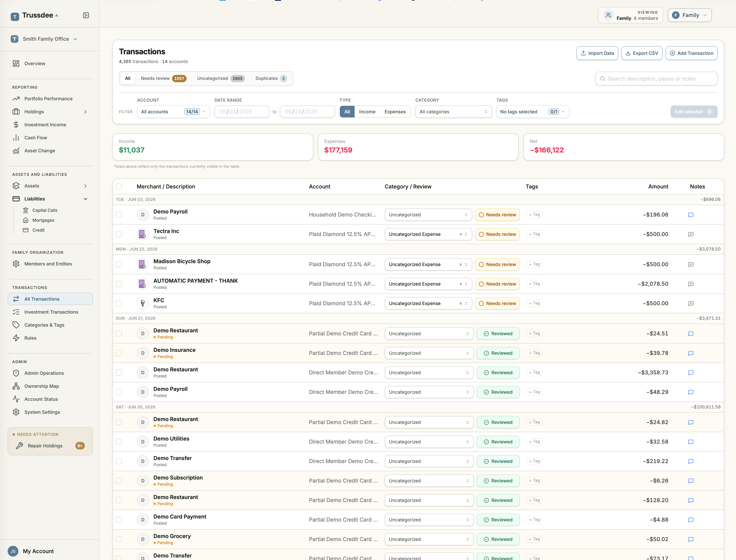Toggle reviewed status for Demo Grocery
The image size is (736, 560).
pos(498,539)
